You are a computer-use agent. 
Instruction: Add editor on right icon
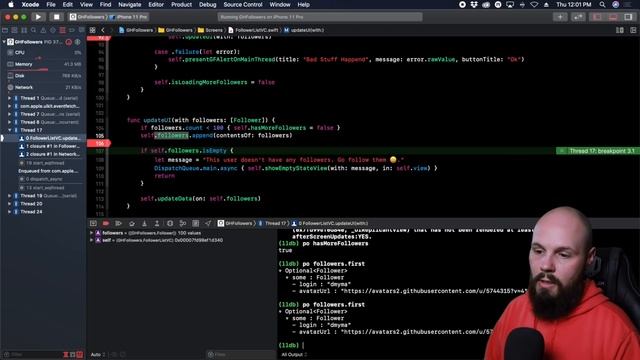[633, 30]
